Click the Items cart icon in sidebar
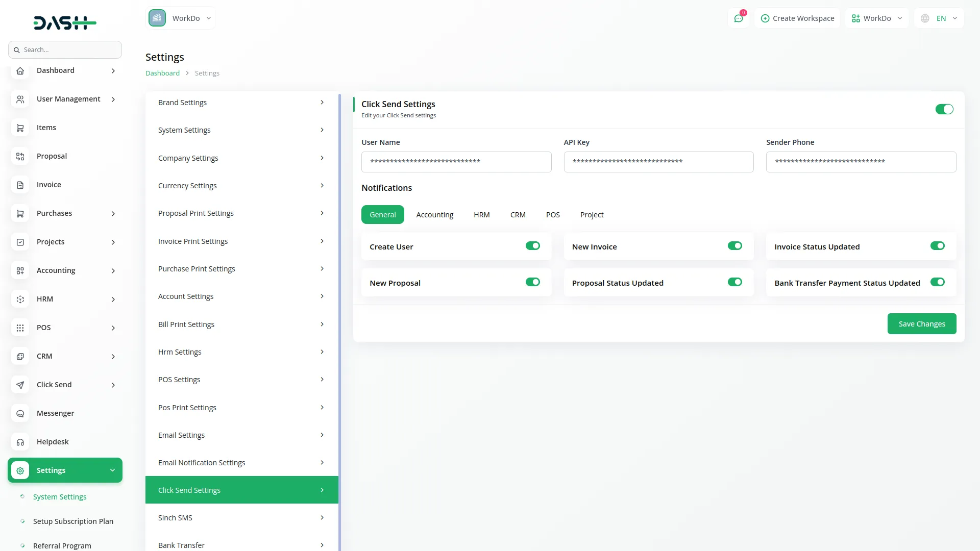The width and height of the screenshot is (980, 551). [x=20, y=128]
